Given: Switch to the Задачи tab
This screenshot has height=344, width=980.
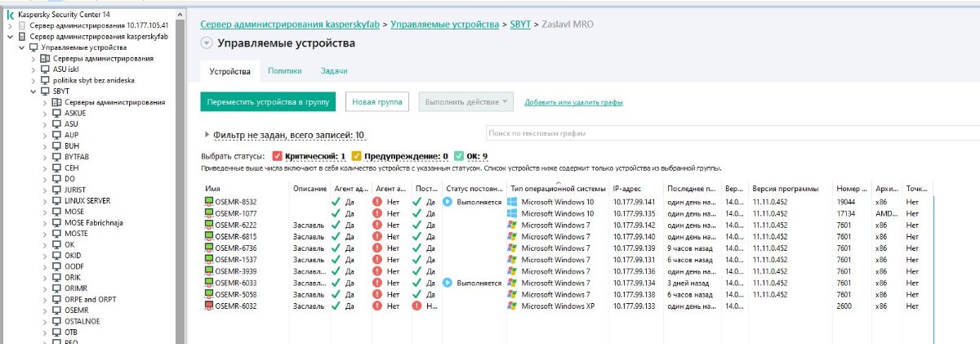Looking at the screenshot, I should tap(334, 72).
